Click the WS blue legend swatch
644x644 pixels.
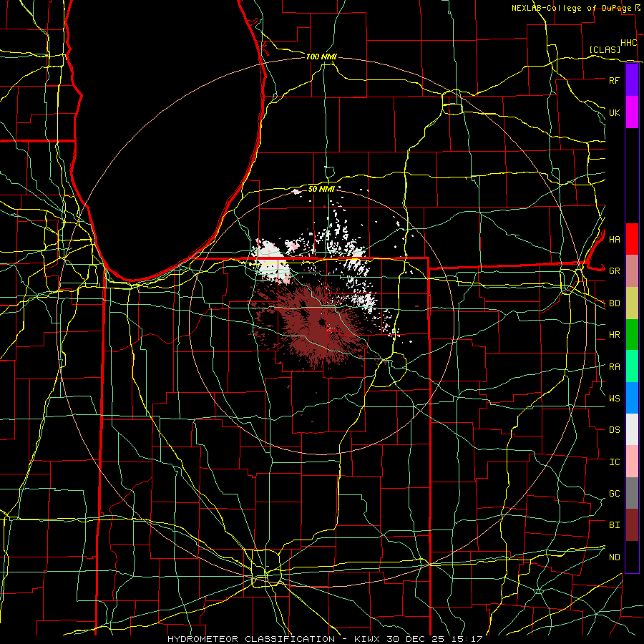click(632, 398)
